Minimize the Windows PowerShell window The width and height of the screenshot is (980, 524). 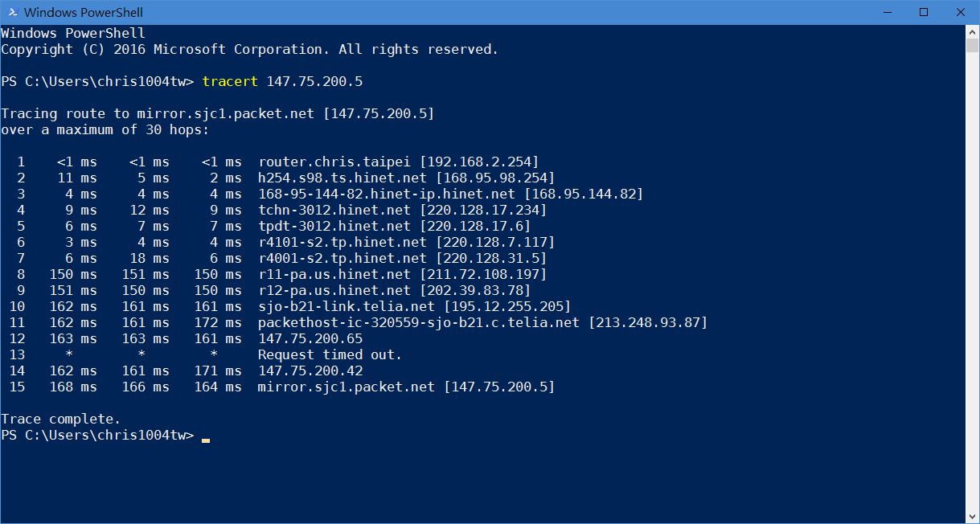click(887, 12)
